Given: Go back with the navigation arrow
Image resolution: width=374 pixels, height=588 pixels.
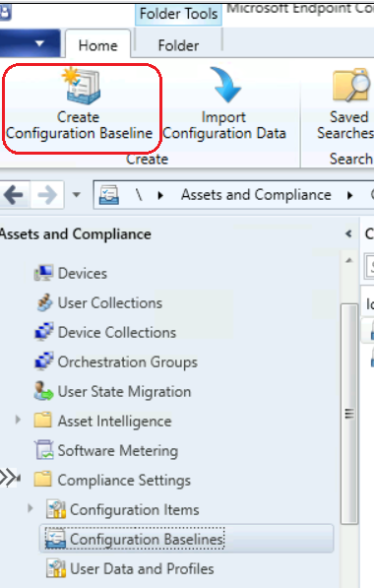Looking at the screenshot, I should click(14, 195).
